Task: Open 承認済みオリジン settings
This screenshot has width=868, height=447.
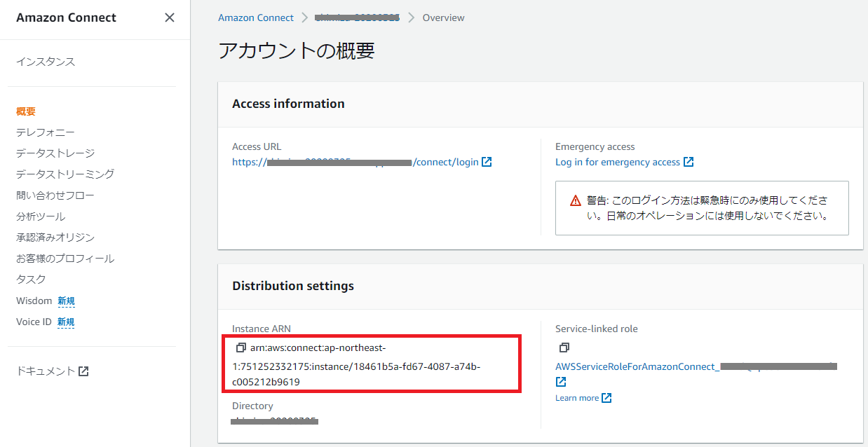Action: coord(55,238)
